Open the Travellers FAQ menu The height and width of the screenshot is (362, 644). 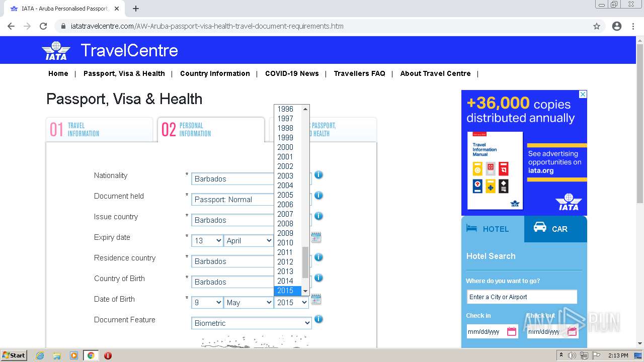[x=359, y=73]
